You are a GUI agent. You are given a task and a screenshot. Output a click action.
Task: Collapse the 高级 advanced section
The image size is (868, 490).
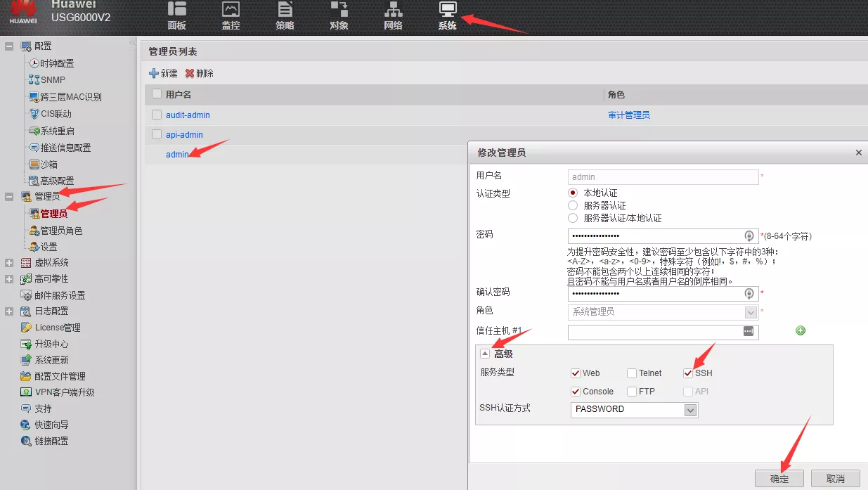(485, 354)
